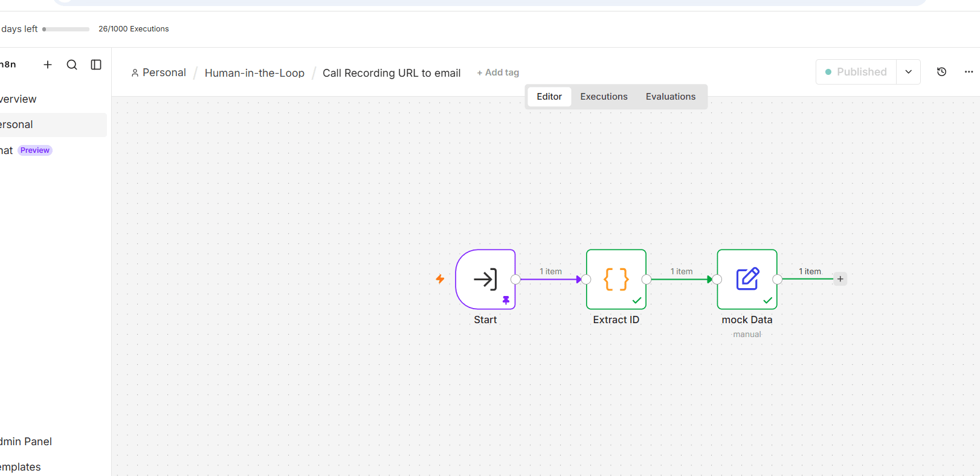Click the '1 item' label after Start
The height and width of the screenshot is (476, 980).
550,271
